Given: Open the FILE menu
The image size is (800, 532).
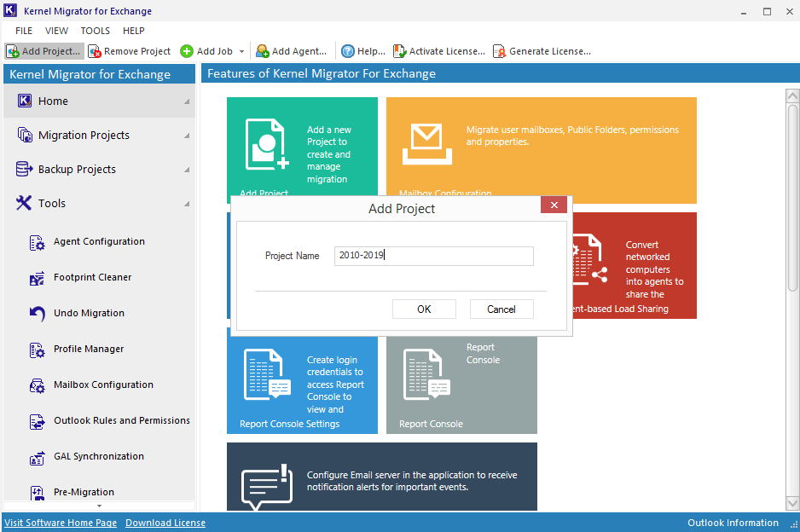Looking at the screenshot, I should coord(24,31).
